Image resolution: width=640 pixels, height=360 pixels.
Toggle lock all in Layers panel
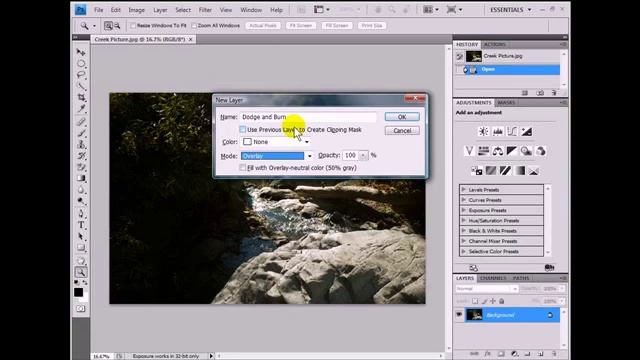click(502, 301)
